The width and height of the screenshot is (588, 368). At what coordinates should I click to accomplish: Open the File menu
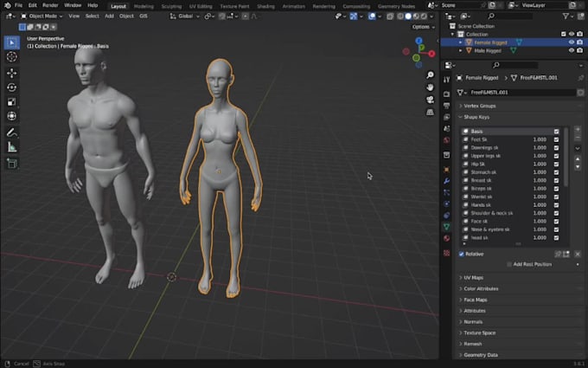click(18, 6)
